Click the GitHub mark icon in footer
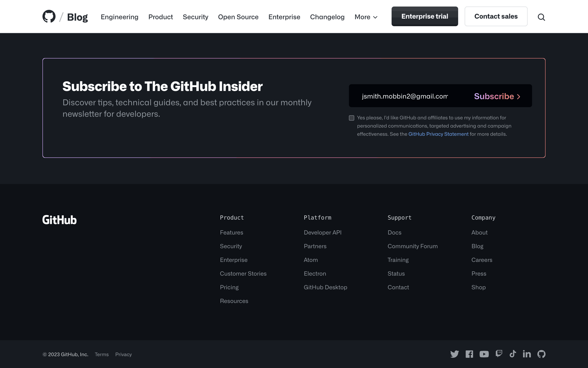 pyautogui.click(x=541, y=354)
